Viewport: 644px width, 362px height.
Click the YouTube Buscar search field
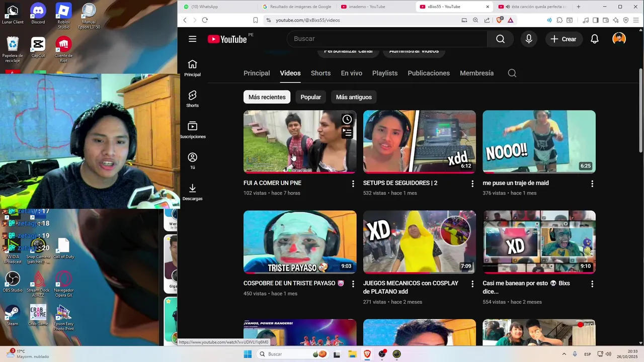[x=386, y=39]
